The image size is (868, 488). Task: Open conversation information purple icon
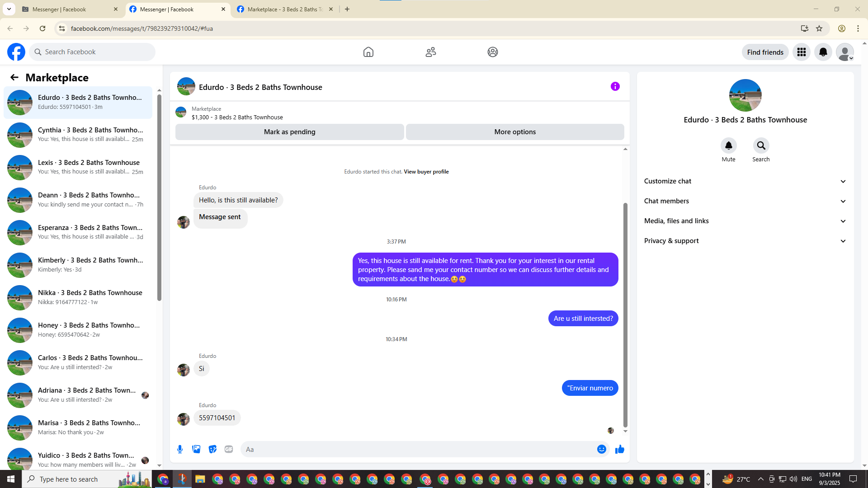click(615, 86)
